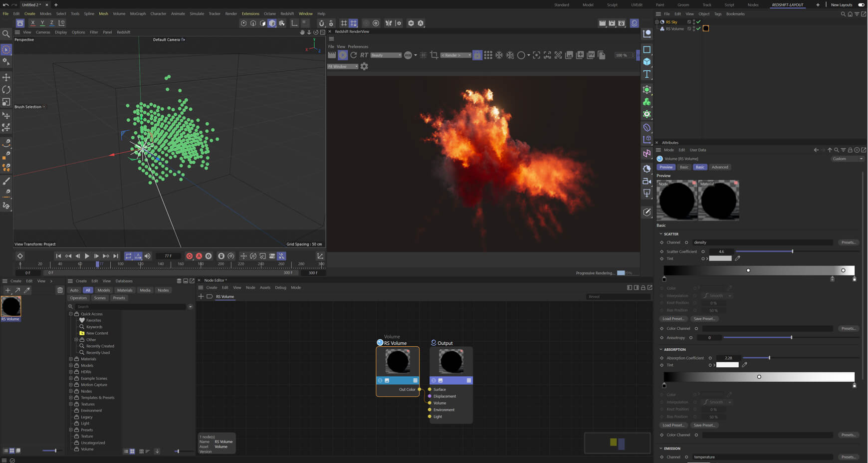Image resolution: width=868 pixels, height=463 pixels.
Task: Delete material using the trash icon
Action: point(60,290)
